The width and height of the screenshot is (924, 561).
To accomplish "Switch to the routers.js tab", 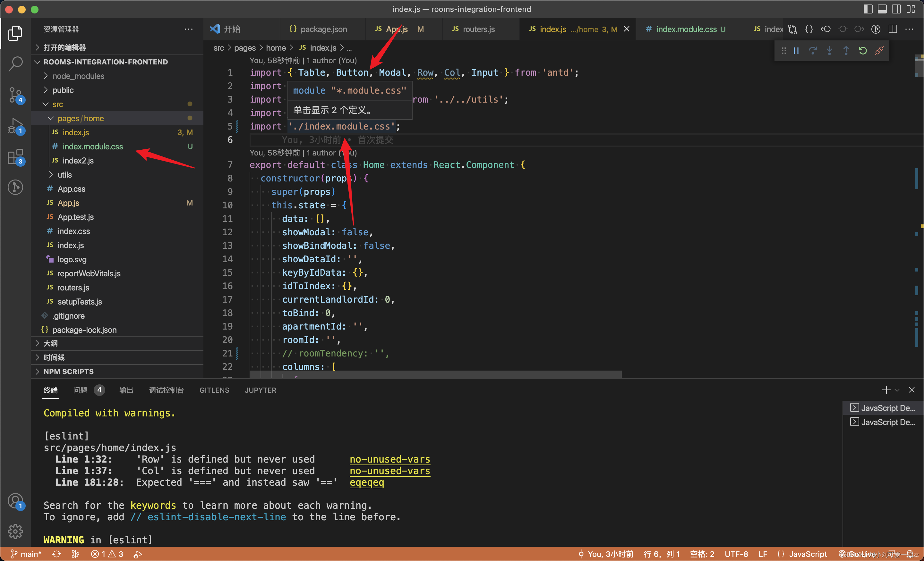I will (480, 29).
